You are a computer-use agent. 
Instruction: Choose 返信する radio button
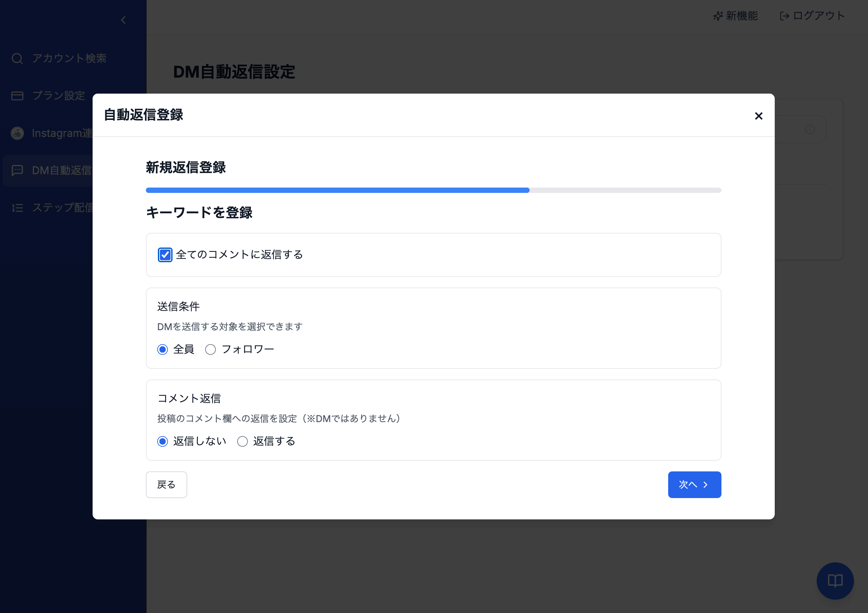(x=242, y=441)
